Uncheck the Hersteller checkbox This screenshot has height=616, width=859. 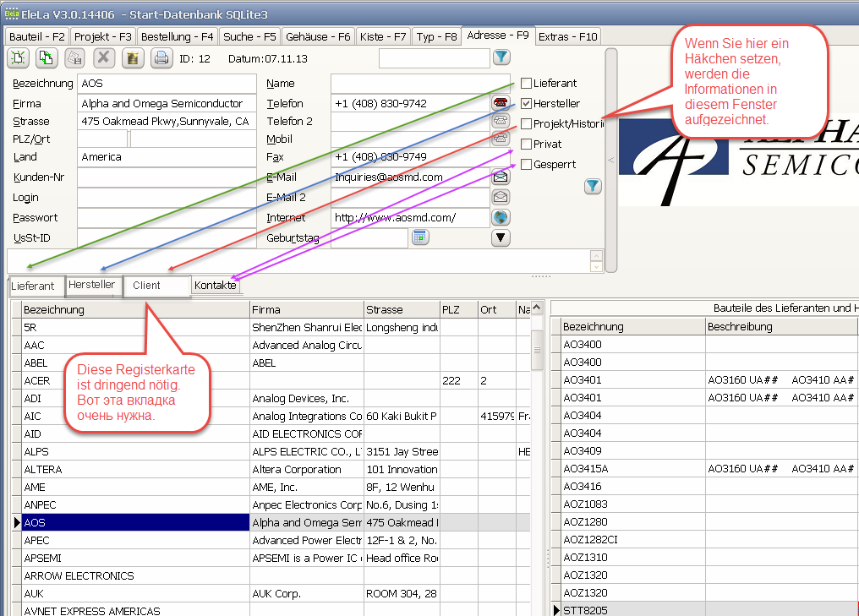click(526, 103)
